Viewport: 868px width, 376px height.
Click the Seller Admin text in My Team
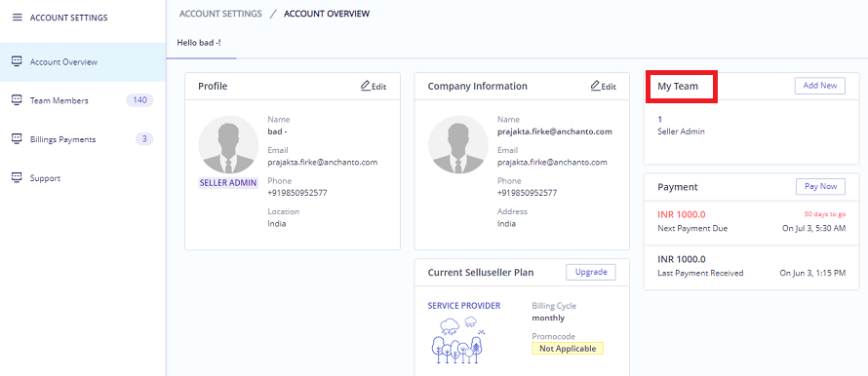pyautogui.click(x=681, y=132)
